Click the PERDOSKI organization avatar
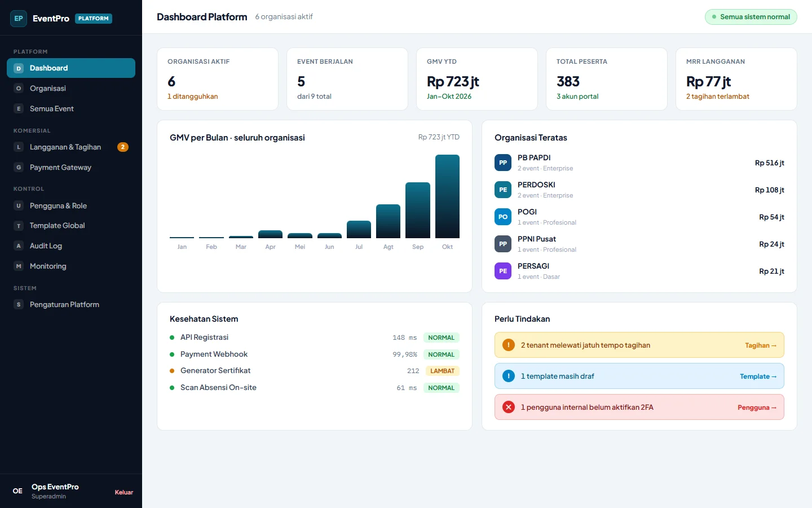 503,190
